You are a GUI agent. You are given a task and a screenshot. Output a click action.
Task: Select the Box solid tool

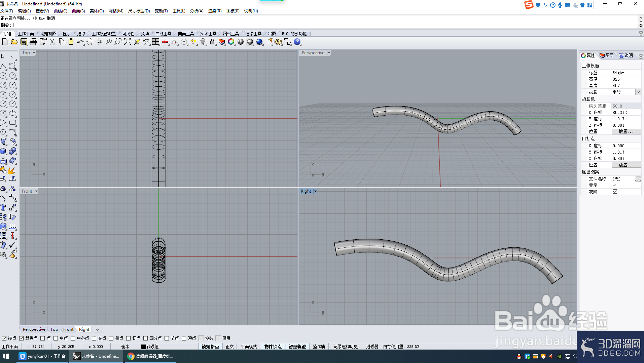(x=3, y=151)
